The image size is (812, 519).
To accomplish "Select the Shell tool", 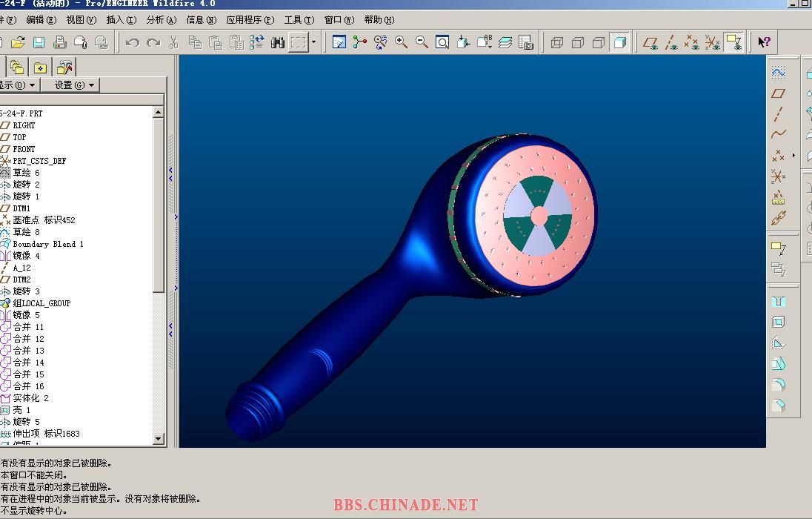I will 778,322.
